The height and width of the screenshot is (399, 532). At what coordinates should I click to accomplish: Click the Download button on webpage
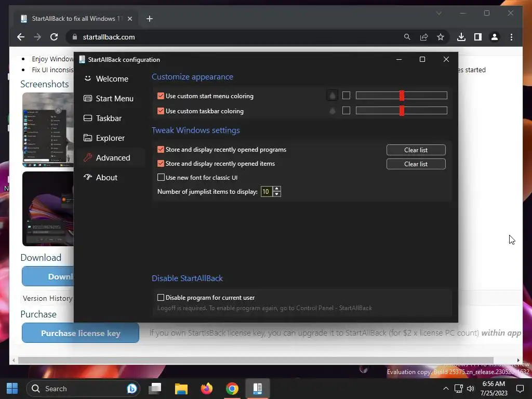click(48, 276)
